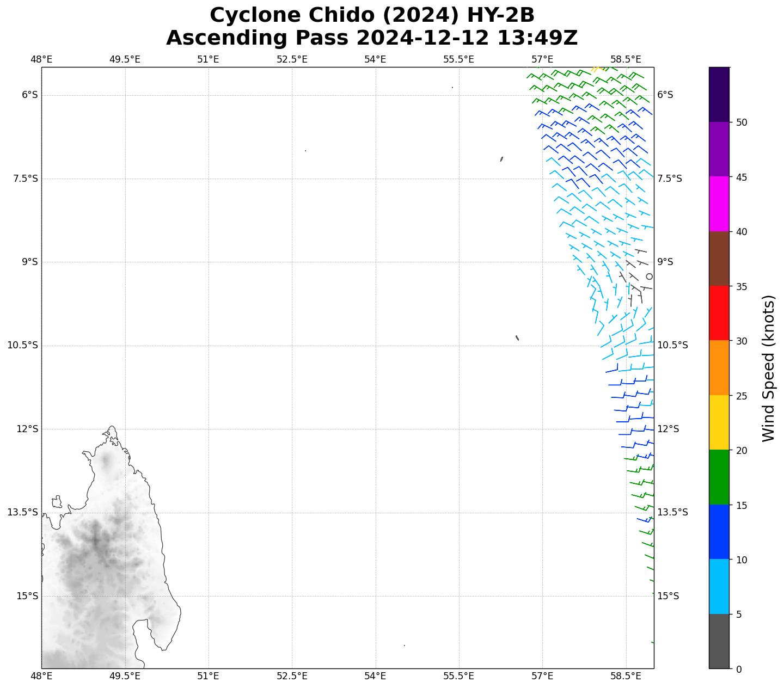
Task: Click the "Cyclone Chido (2024) HY-2B" title line
Action: pos(372,15)
